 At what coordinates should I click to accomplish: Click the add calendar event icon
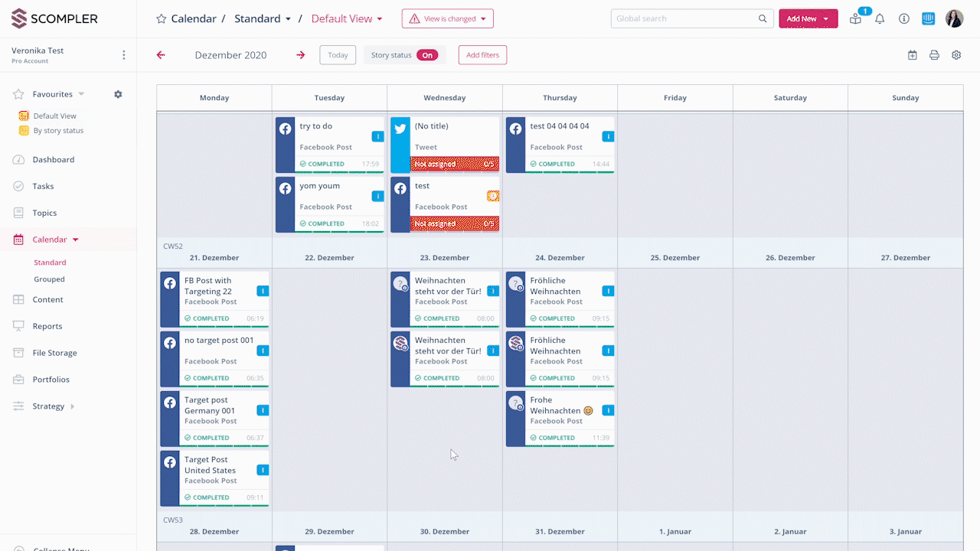(x=912, y=55)
